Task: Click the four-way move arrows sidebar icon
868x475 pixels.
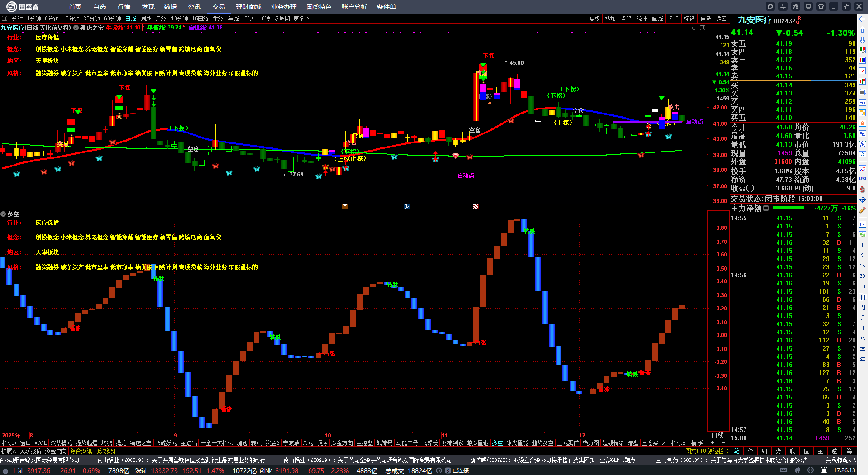Action: pyautogui.click(x=863, y=199)
